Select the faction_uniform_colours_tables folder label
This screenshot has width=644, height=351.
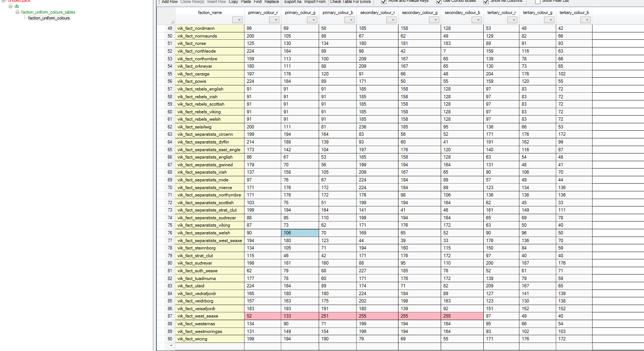(48, 12)
